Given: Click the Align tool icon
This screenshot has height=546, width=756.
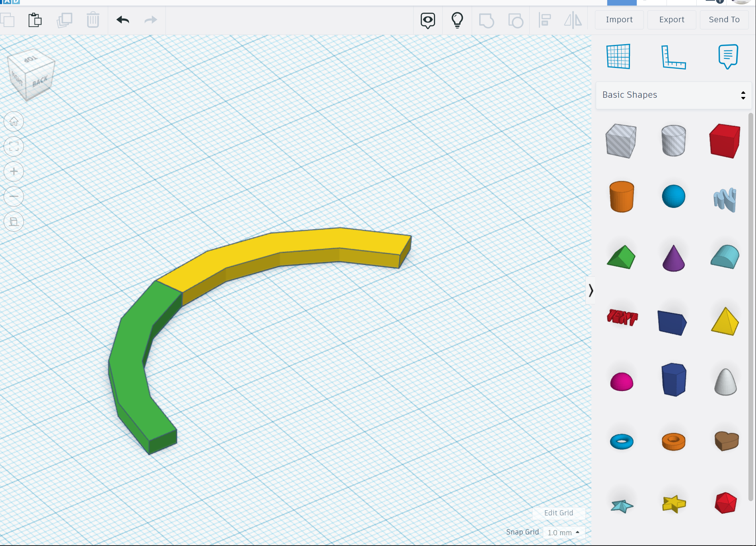Looking at the screenshot, I should click(x=544, y=20).
